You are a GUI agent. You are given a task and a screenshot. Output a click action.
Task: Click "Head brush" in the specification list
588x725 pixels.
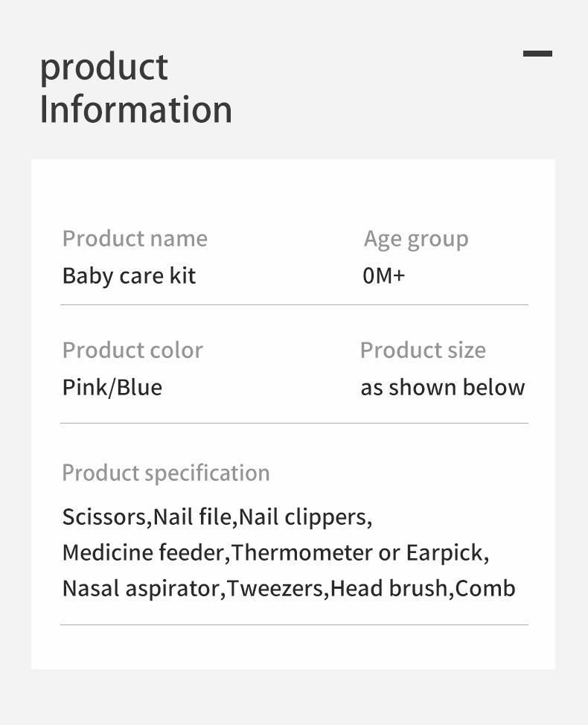pos(389,588)
